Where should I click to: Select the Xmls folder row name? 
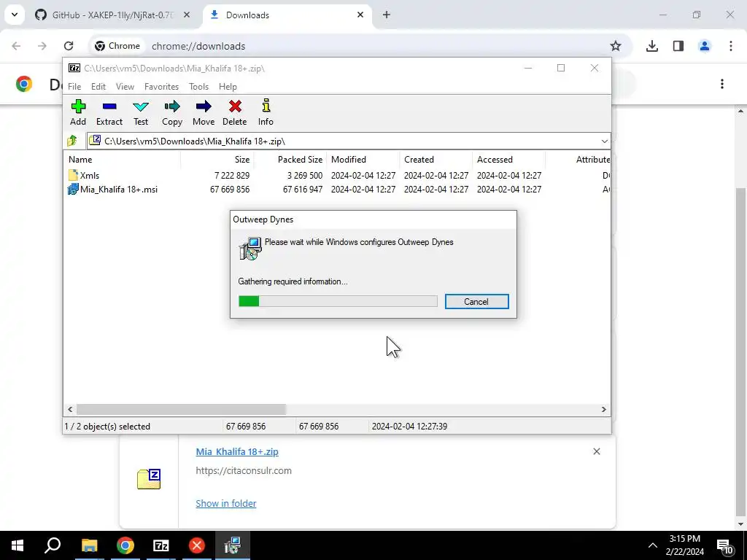click(x=90, y=175)
